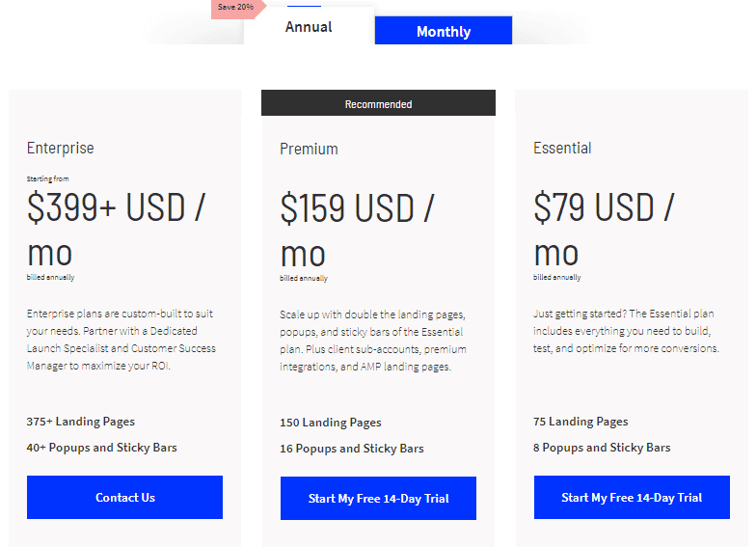Click the 40+ Popups and Sticky Bars feature

pos(102,448)
